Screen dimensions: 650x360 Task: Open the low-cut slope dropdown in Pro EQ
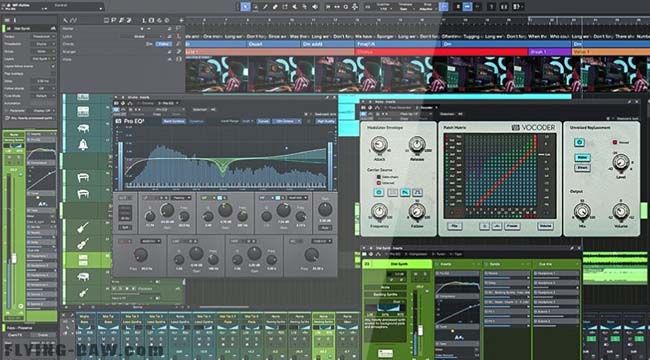coord(150,241)
